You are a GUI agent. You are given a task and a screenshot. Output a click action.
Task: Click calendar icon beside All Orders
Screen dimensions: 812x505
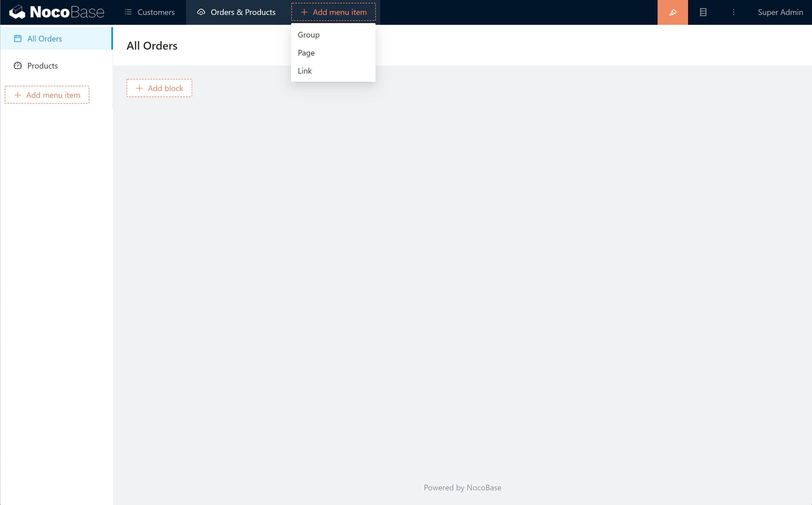coord(18,39)
